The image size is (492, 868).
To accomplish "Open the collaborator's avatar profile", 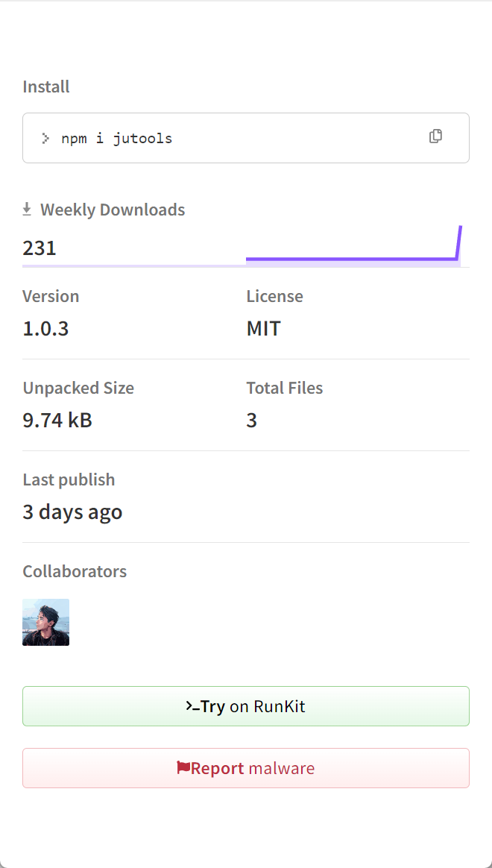I will [x=45, y=622].
